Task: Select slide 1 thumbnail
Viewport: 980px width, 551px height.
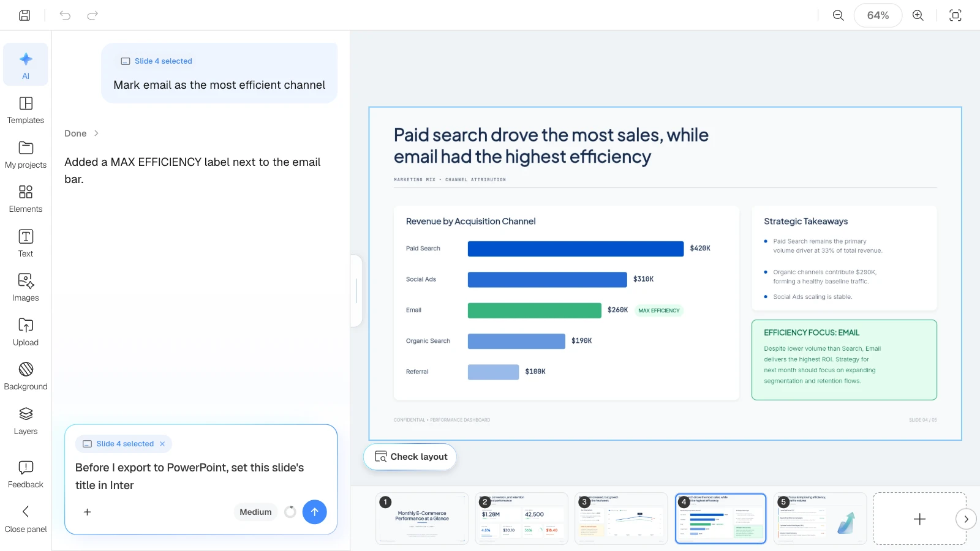Action: 422,519
